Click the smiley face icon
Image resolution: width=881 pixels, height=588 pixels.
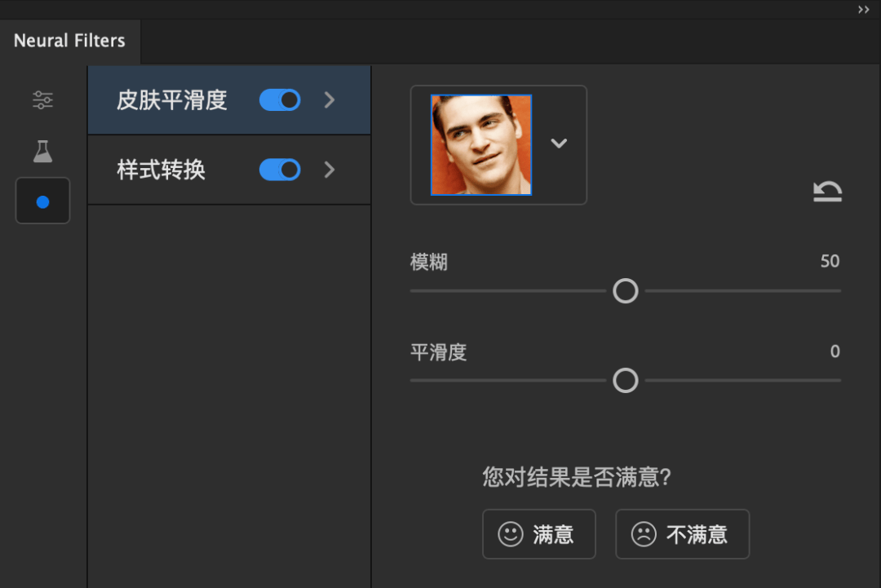tap(510, 534)
